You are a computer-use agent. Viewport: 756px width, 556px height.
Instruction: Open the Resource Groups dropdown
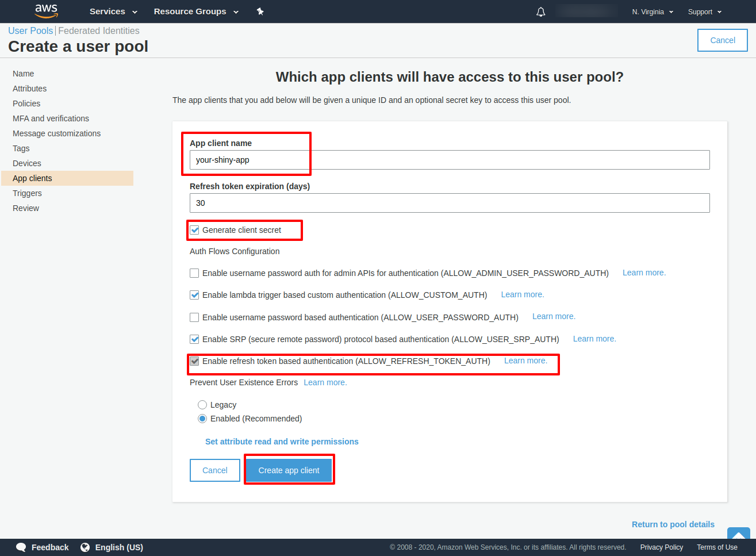click(195, 11)
